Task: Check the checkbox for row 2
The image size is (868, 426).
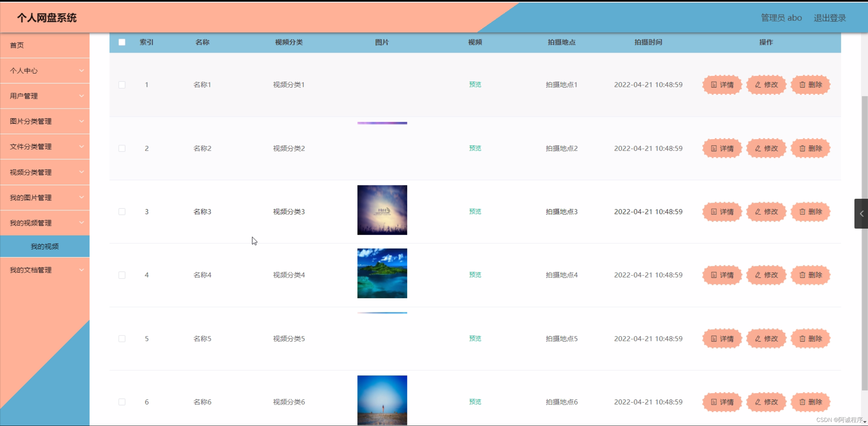Action: (x=122, y=149)
